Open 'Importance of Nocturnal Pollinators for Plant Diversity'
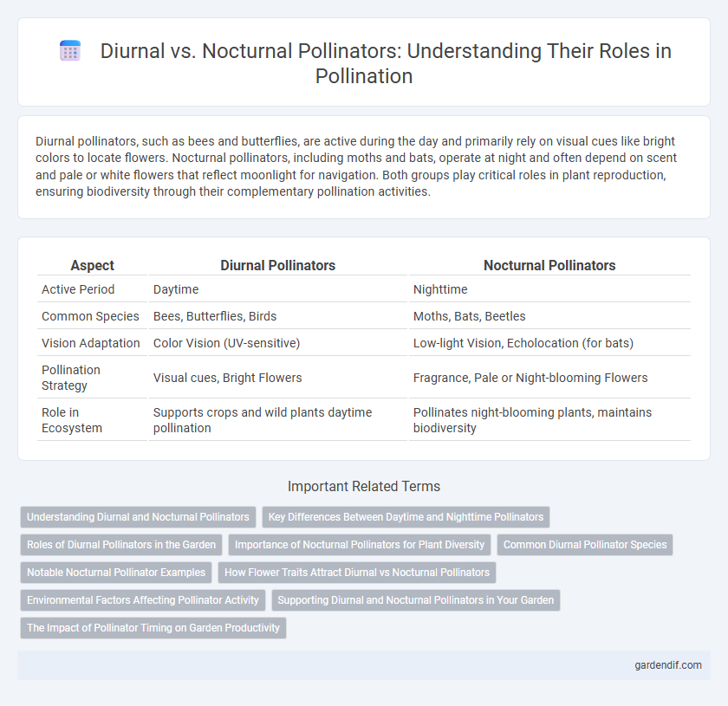728x706 pixels. [360, 545]
